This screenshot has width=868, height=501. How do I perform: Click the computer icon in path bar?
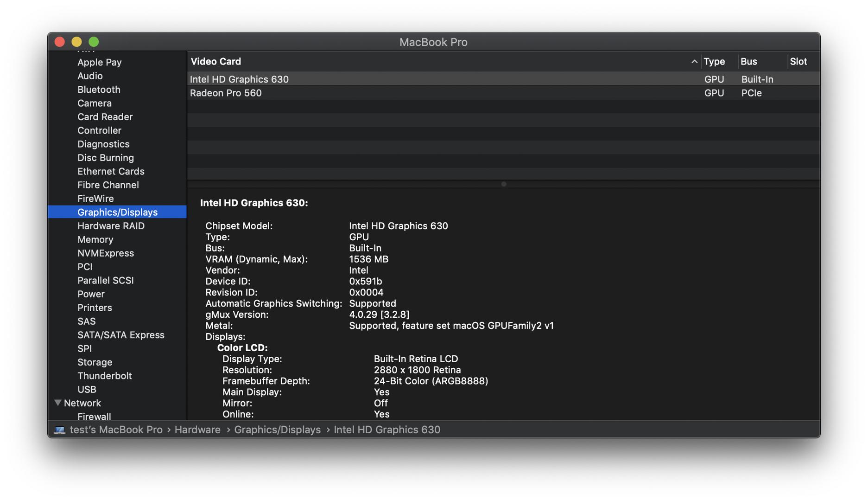[59, 430]
